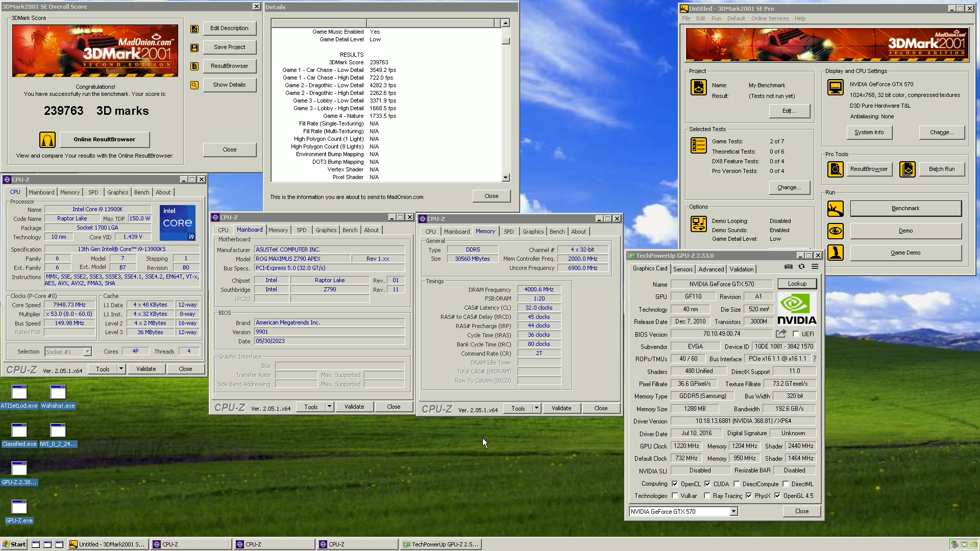Select the GPU-Z.exe desktop icon
Image resolution: width=980 pixels, height=551 pixels.
pyautogui.click(x=19, y=512)
